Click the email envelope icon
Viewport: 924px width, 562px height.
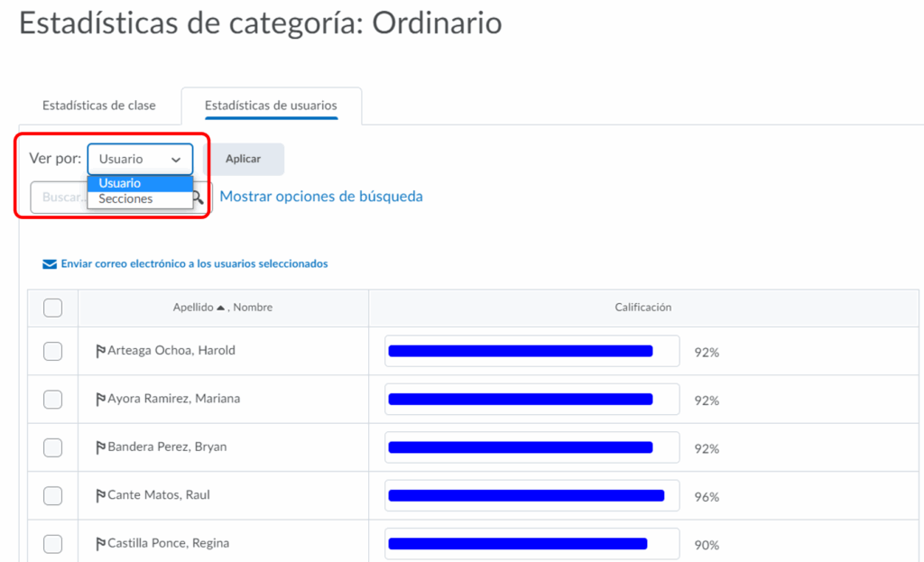(50, 264)
